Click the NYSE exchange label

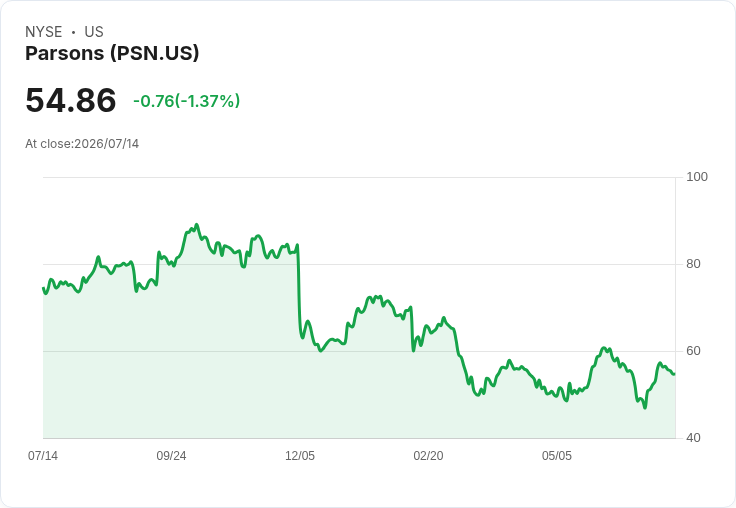click(x=44, y=32)
